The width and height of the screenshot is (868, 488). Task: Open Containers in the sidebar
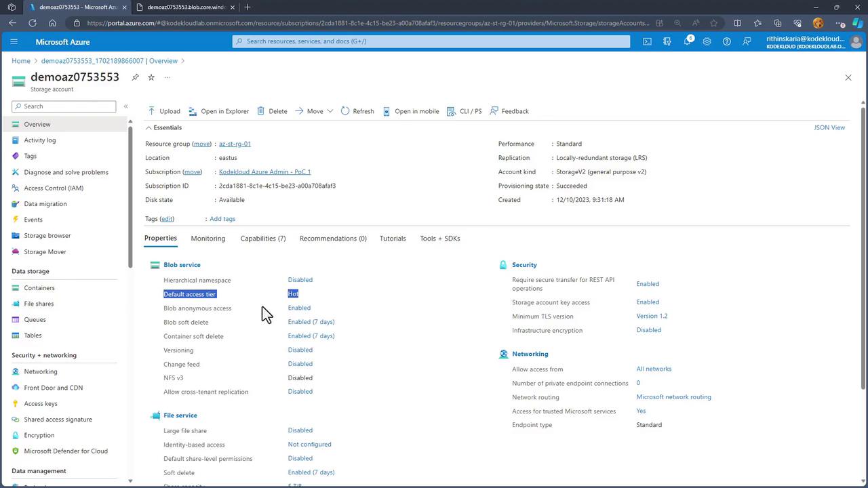click(x=39, y=288)
